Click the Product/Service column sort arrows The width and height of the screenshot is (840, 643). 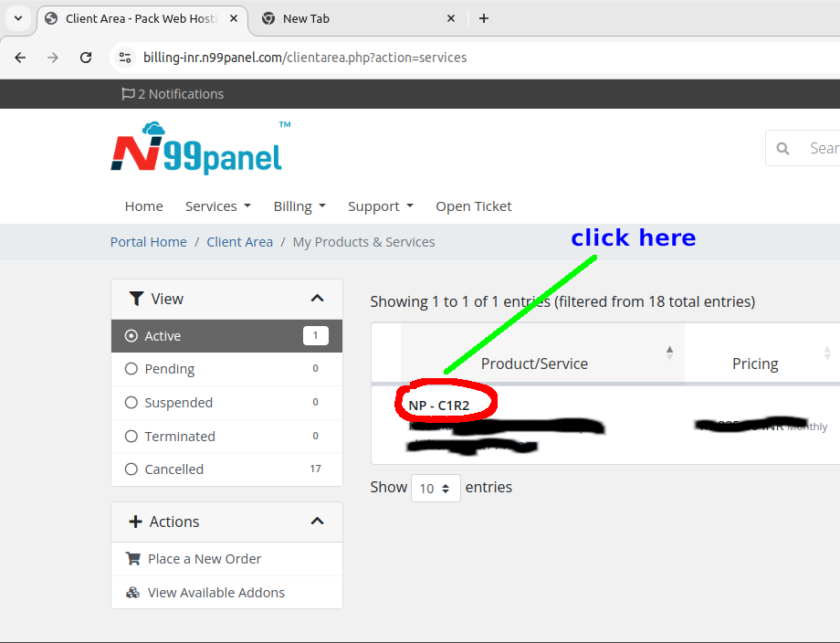(x=669, y=353)
